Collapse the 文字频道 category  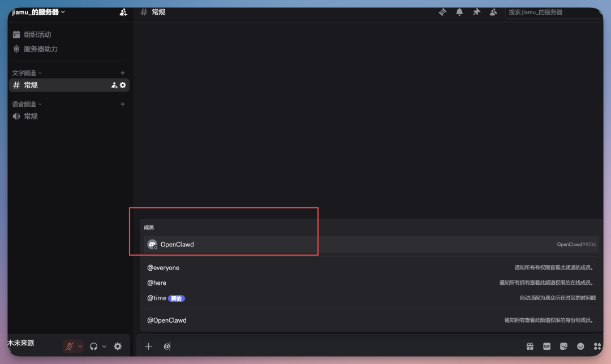pos(27,73)
